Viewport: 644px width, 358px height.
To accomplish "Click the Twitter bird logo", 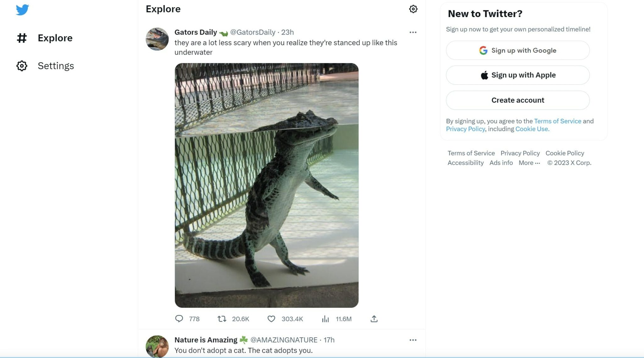I will pos(22,9).
